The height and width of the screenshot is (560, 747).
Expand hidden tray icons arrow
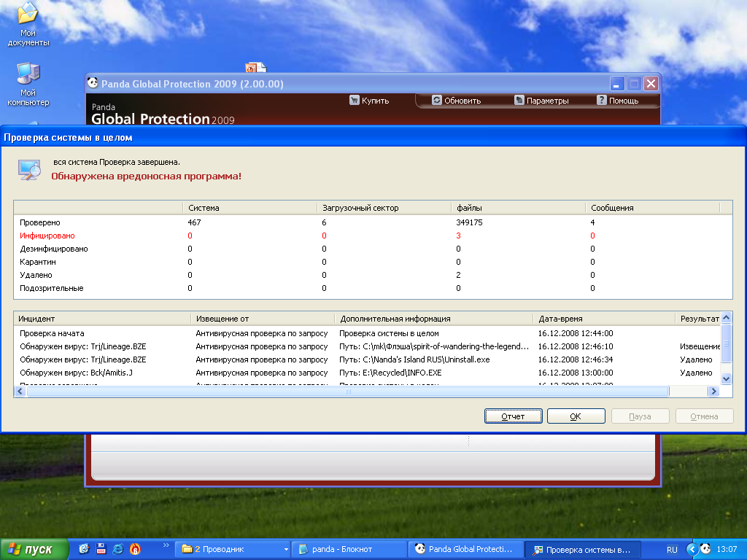click(x=692, y=550)
